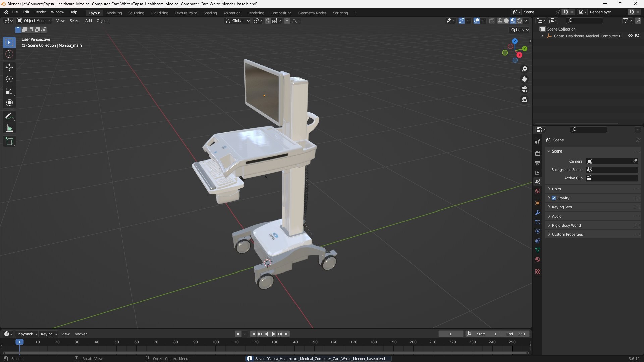Open Material properties tab icon
Viewport: 644px width, 362px height.
point(538,259)
